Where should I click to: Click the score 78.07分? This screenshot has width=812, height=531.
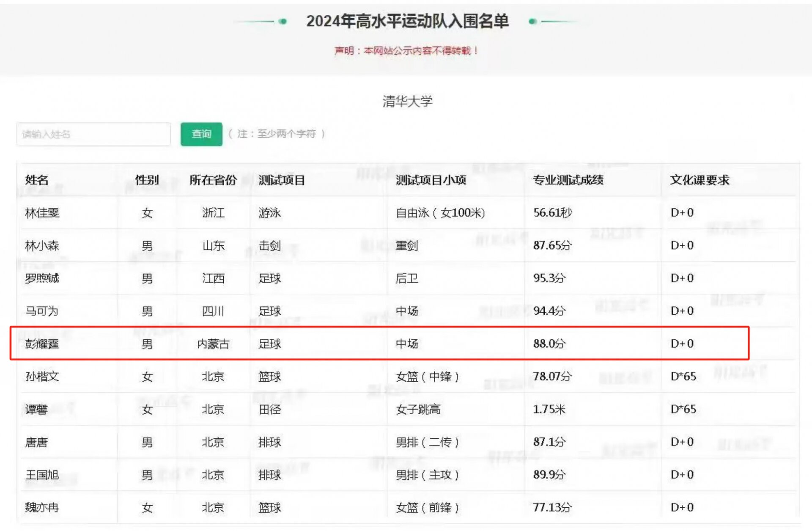point(553,376)
